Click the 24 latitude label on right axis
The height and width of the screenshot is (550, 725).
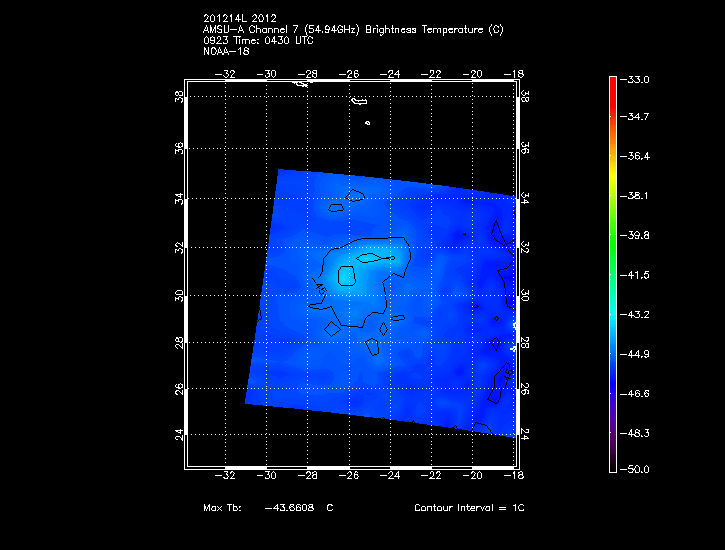click(x=524, y=433)
